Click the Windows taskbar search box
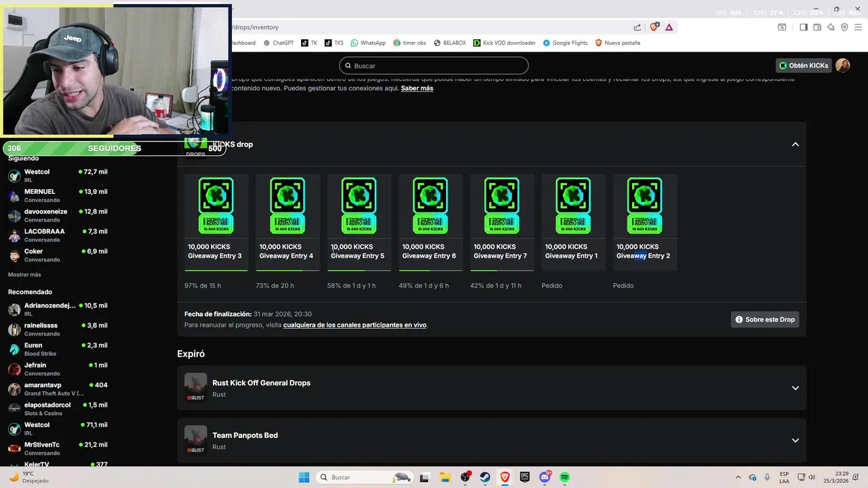Viewport: 868px width, 488px height. 364,477
